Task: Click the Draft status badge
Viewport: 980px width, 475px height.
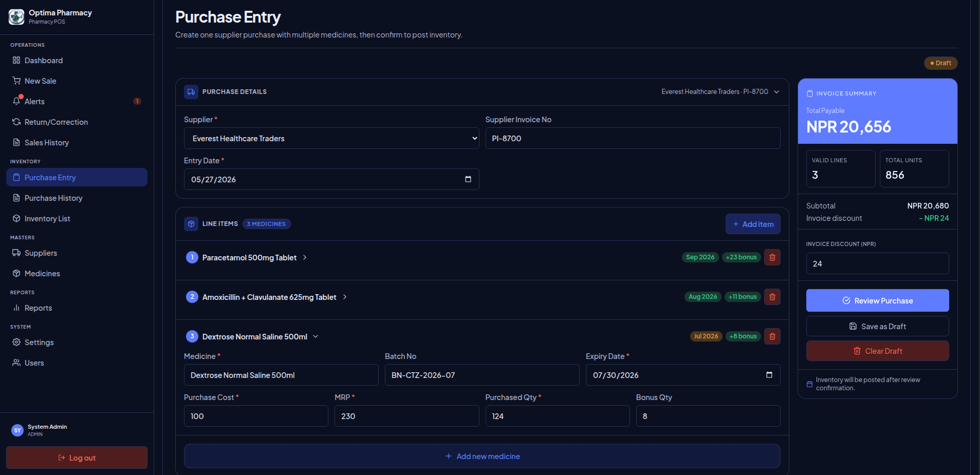Action: (x=941, y=63)
